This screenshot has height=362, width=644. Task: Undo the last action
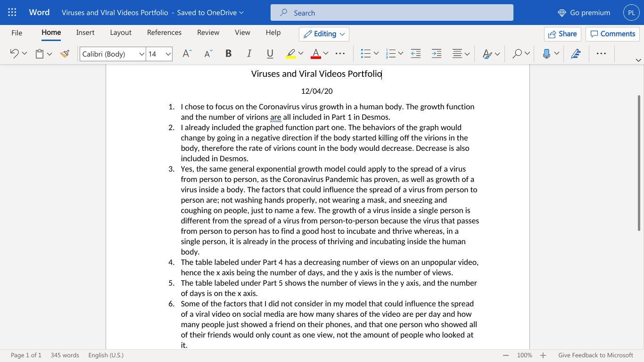[x=14, y=54]
